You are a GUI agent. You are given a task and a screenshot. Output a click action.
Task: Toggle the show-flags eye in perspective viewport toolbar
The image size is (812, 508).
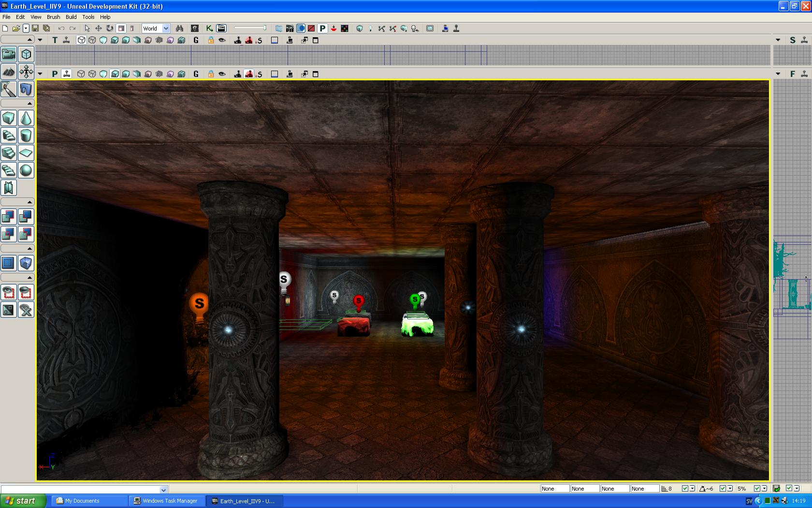click(222, 74)
